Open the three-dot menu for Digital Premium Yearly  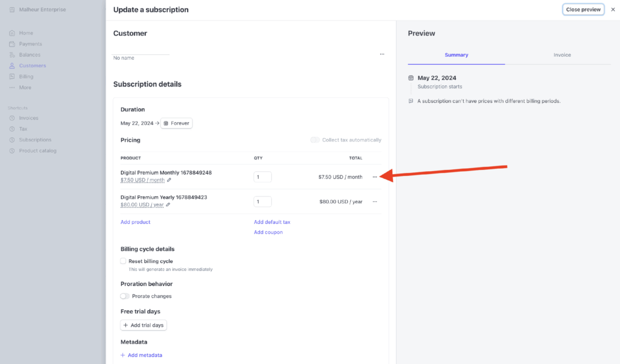(375, 201)
